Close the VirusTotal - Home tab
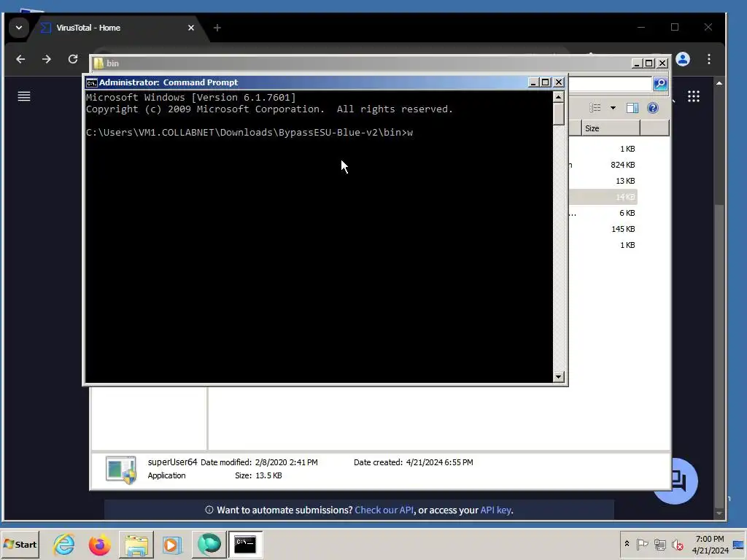747x560 pixels. point(191,28)
